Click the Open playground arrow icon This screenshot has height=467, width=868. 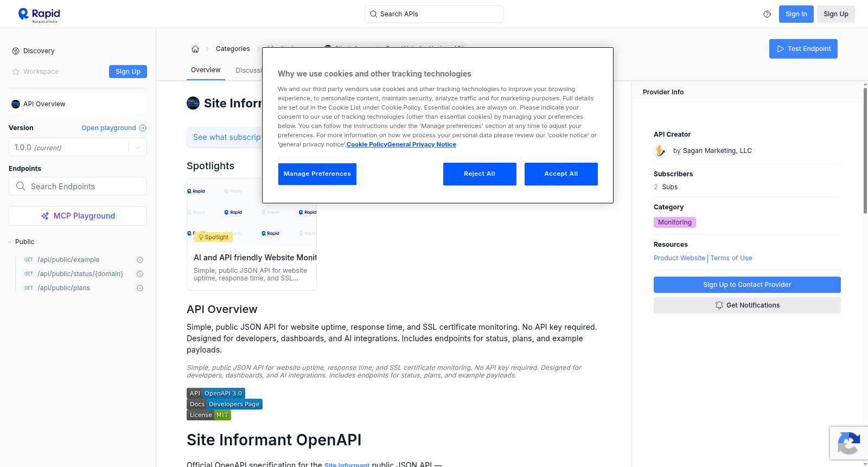(143, 128)
